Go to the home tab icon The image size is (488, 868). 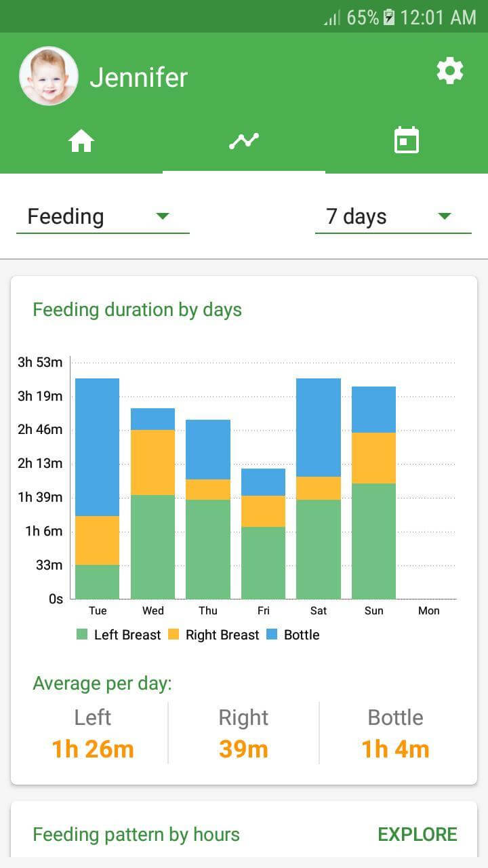[81, 141]
